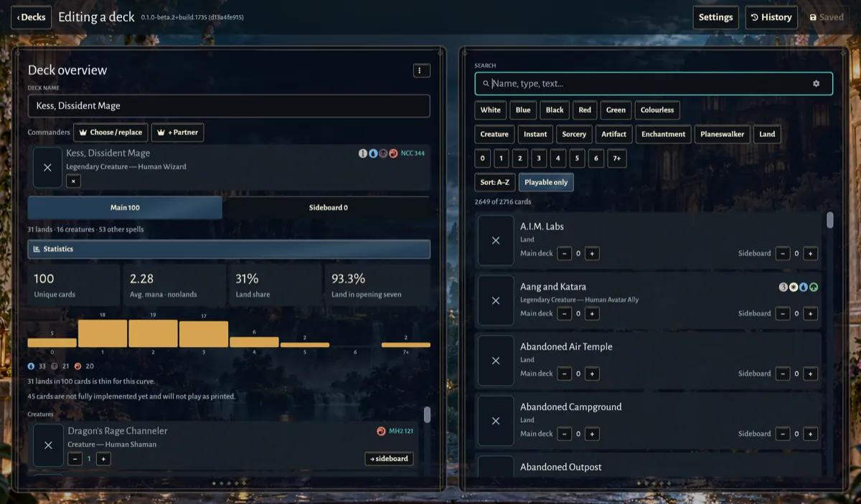Move Dragon's Rage Channeler to sideboard

pos(389,459)
